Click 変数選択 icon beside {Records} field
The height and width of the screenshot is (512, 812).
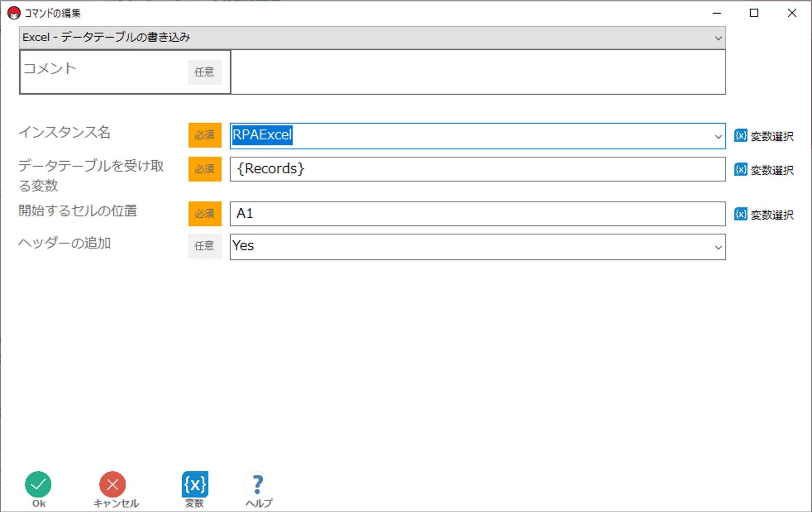(740, 170)
